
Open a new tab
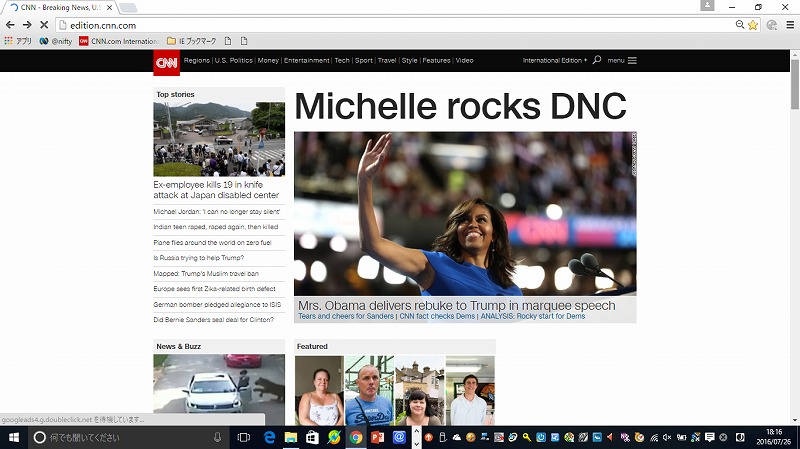128,8
